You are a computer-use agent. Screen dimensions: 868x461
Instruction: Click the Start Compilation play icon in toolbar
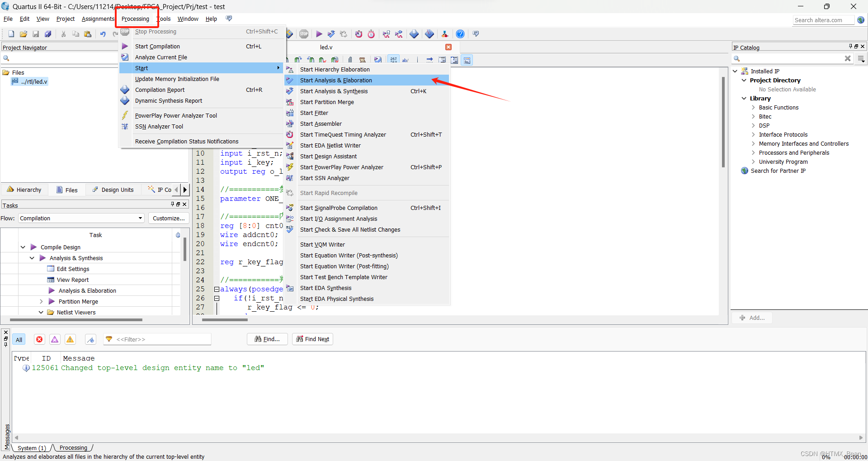[319, 34]
